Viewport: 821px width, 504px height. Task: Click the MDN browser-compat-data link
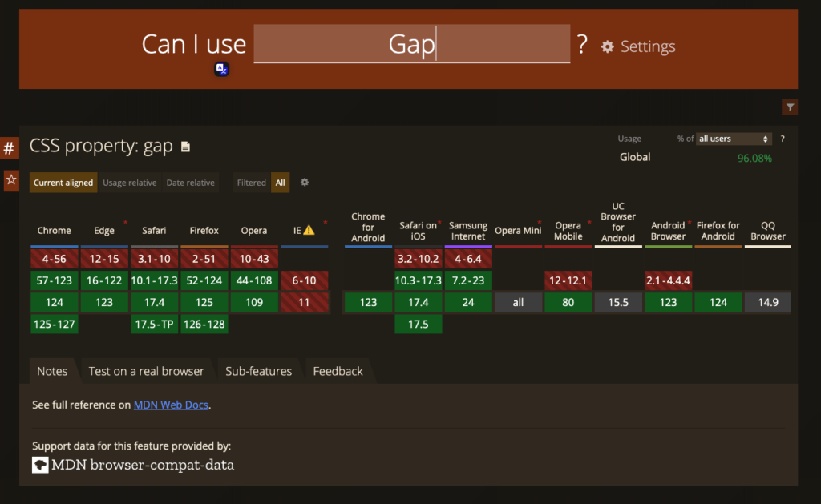142,465
